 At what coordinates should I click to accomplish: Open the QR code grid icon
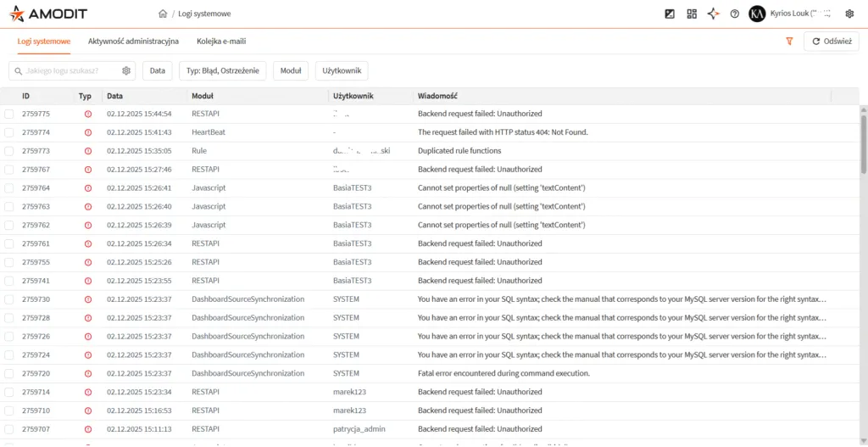point(692,14)
